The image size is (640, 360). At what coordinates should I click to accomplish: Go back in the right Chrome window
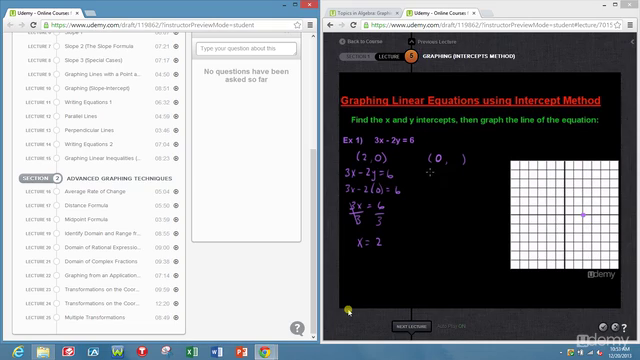coord(330,25)
